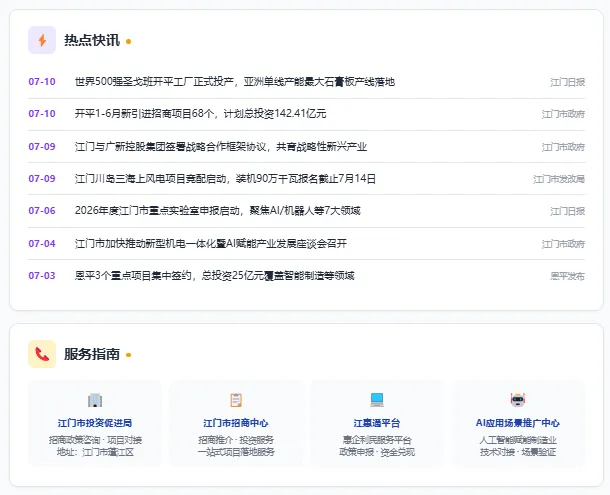Click the 07-10 date on 圣戈班 row
Image resolution: width=610 pixels, height=495 pixels.
click(x=42, y=82)
